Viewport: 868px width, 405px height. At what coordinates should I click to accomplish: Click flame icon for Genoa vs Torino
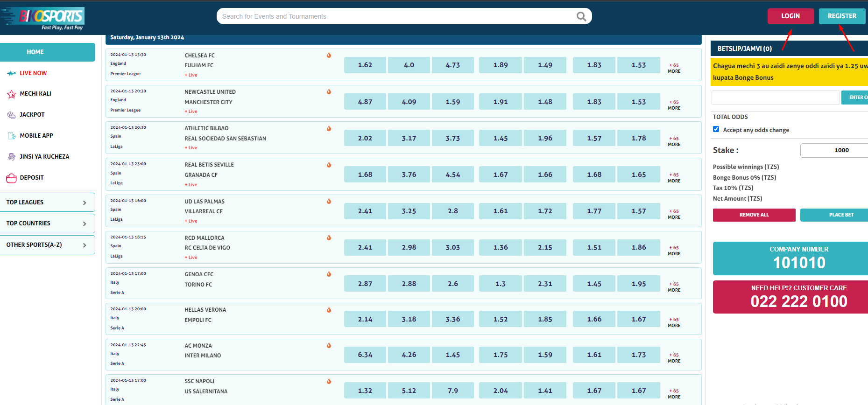tap(329, 274)
